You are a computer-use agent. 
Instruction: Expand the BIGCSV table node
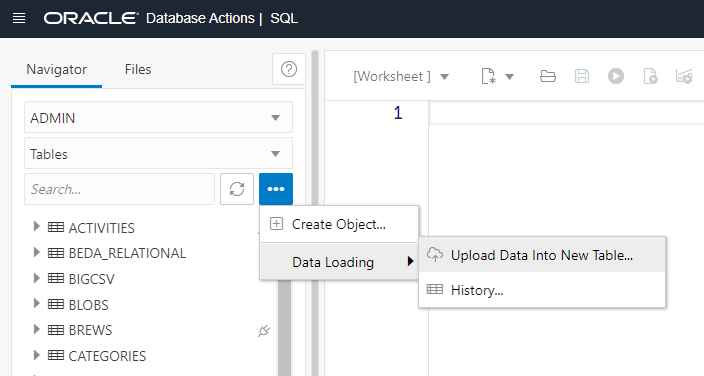click(37, 278)
